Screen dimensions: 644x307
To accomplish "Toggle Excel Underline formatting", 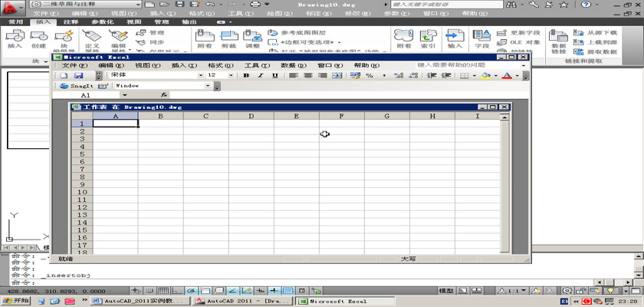I will (274, 76).
